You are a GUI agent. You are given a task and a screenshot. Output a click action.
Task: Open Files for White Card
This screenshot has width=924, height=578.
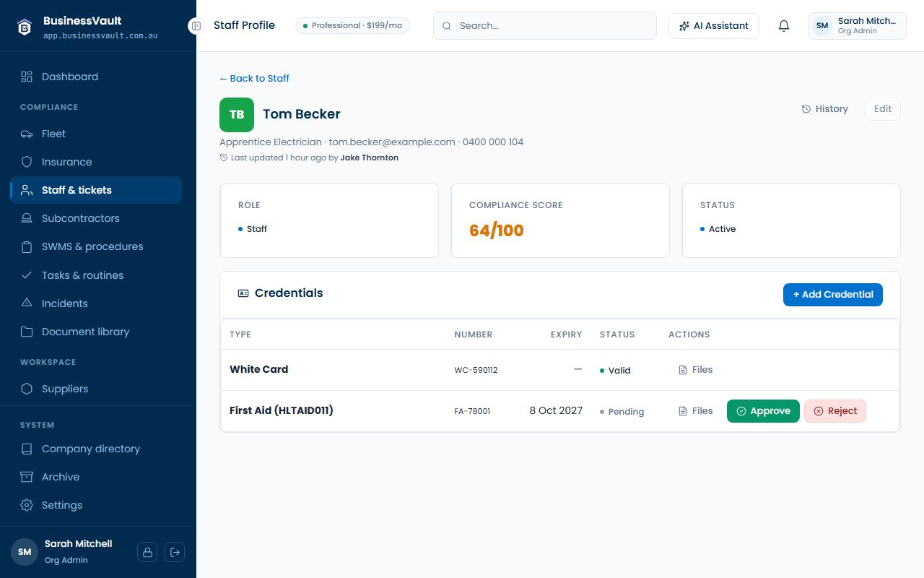pyautogui.click(x=696, y=370)
